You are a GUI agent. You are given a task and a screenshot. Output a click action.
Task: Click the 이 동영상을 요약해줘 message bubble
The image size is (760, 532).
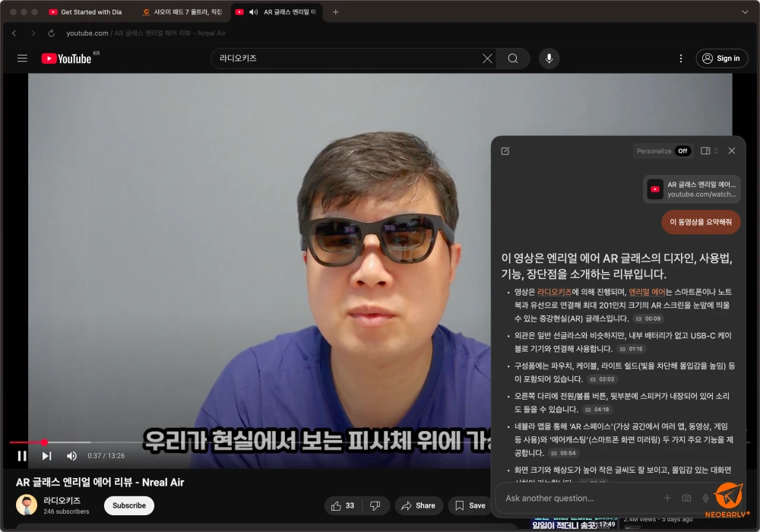(x=701, y=222)
